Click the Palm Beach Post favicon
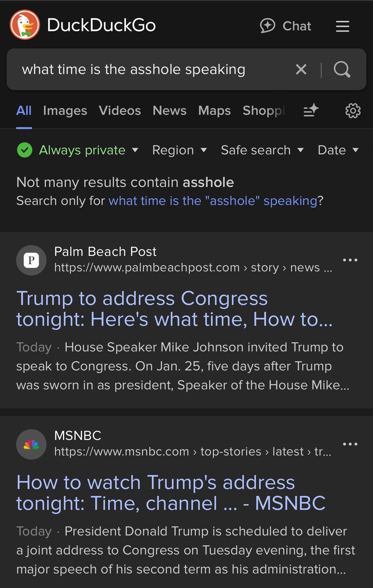 point(31,260)
